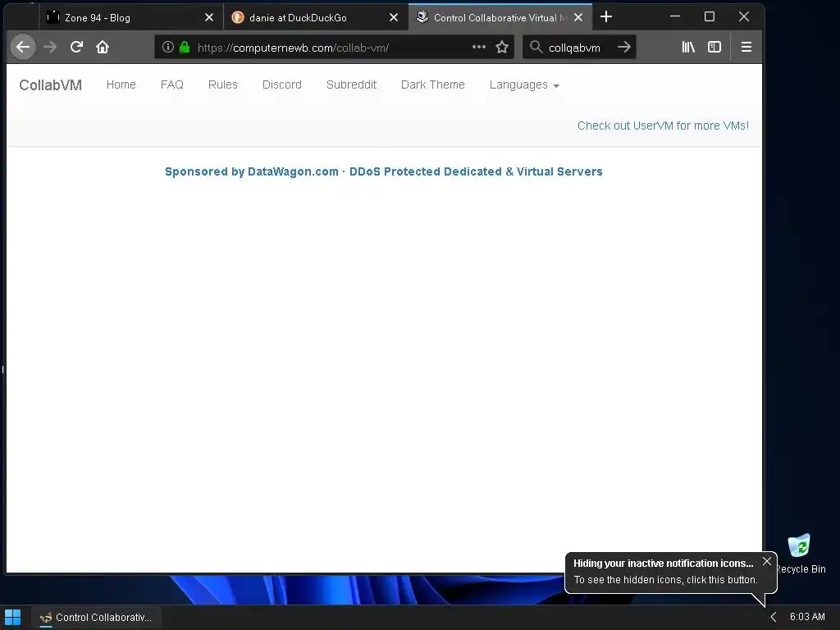Open the Subreddit link

click(x=351, y=84)
